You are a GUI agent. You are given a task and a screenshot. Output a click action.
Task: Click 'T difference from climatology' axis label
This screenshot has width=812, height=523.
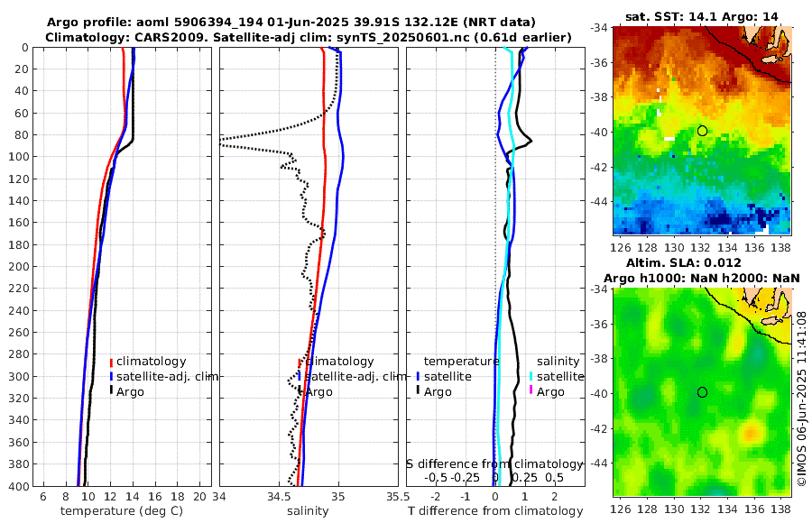point(495,511)
